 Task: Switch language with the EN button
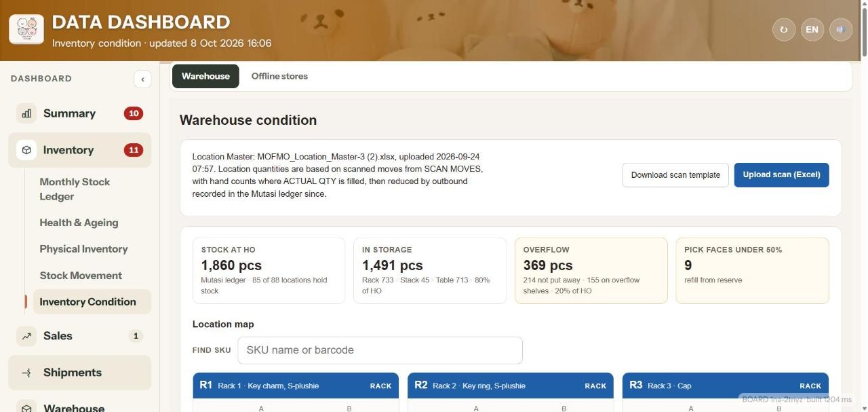coord(812,29)
